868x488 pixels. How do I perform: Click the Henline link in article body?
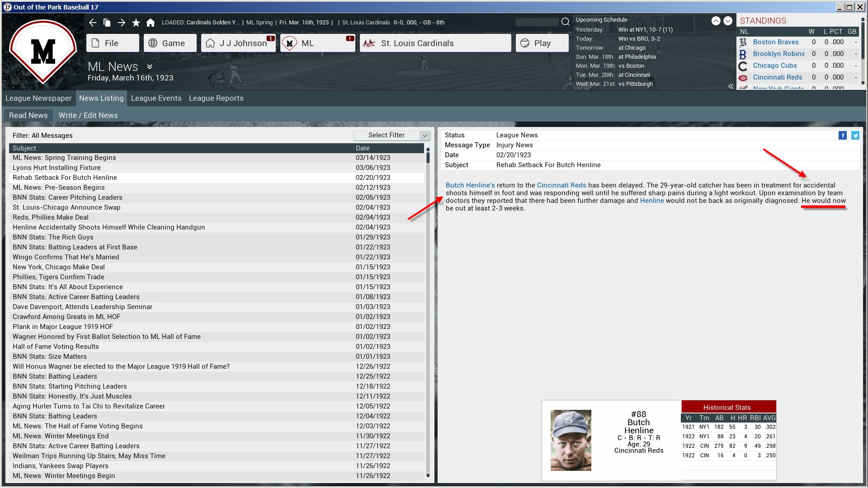[x=652, y=201]
